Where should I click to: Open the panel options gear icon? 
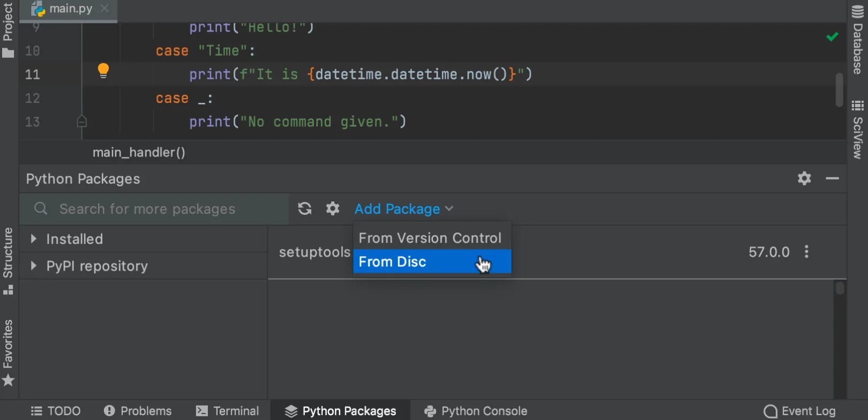pyautogui.click(x=804, y=178)
